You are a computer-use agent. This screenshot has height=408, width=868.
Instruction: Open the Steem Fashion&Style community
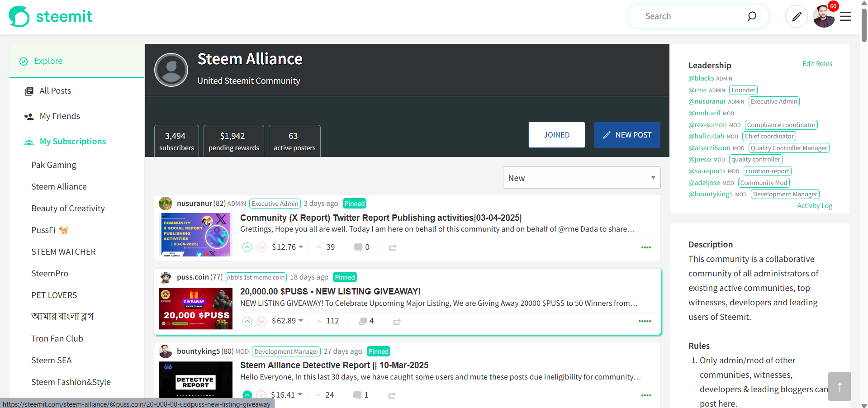pyautogui.click(x=71, y=382)
